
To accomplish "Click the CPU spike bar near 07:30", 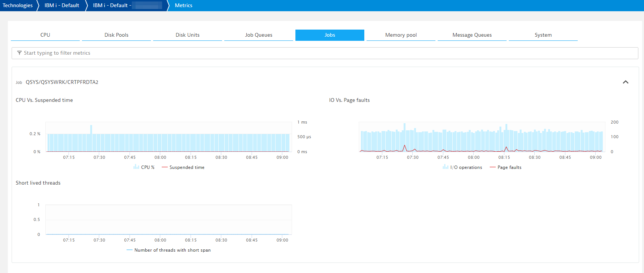I will pyautogui.click(x=91, y=138).
